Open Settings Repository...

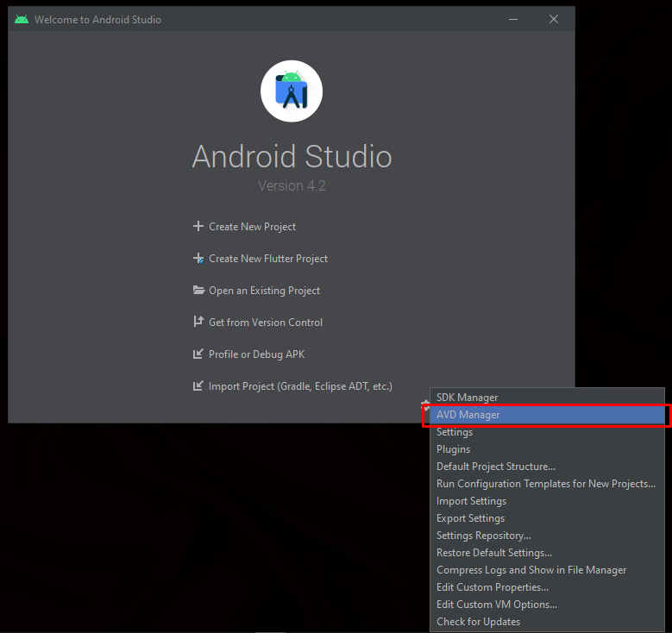[547, 536]
